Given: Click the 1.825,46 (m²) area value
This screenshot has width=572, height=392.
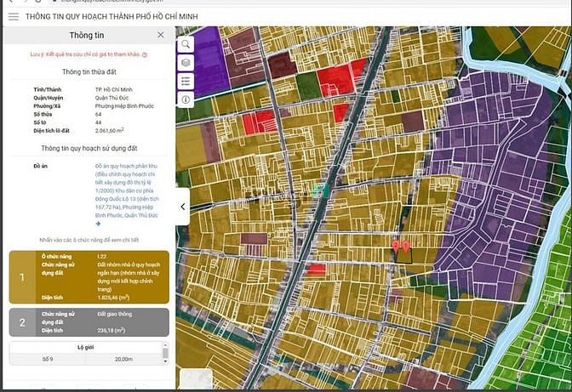Looking at the screenshot, I should click(x=113, y=298).
